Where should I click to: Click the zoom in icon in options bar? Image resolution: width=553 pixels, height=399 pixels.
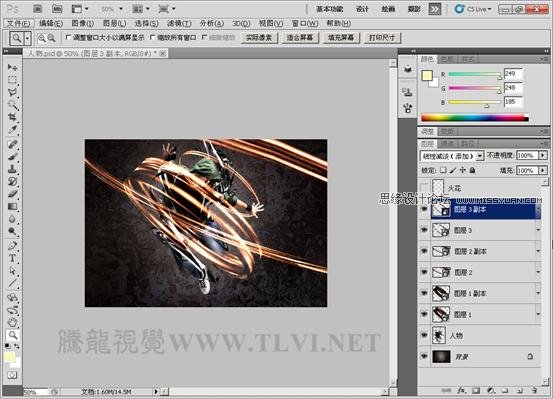pos(42,38)
